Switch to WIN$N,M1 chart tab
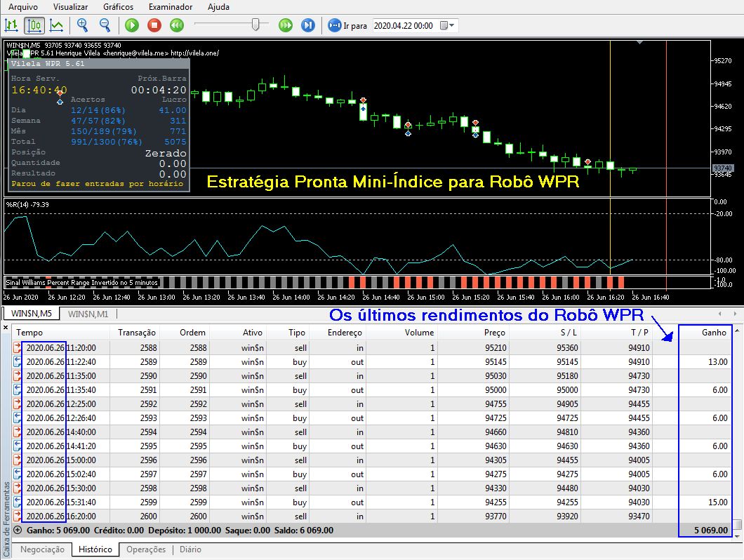Image resolution: width=744 pixels, height=560 pixels. pyautogui.click(x=88, y=314)
